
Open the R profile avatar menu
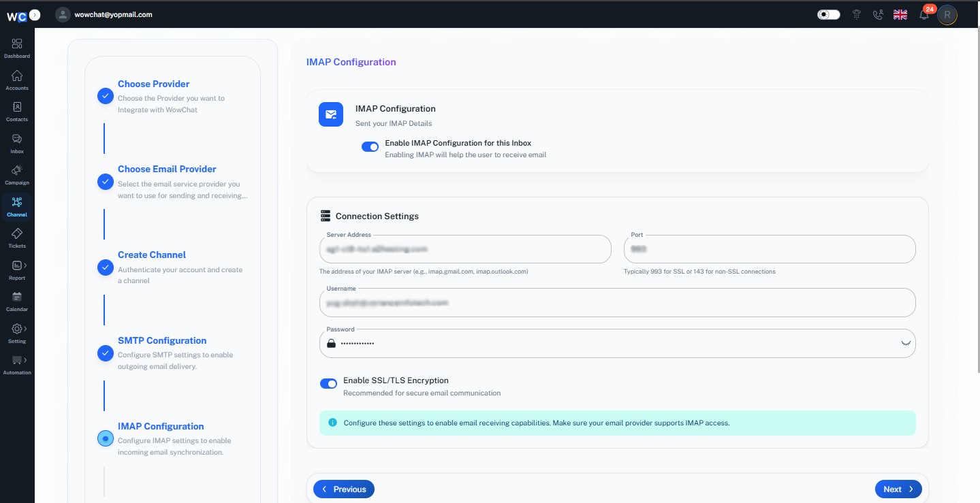pyautogui.click(x=947, y=14)
